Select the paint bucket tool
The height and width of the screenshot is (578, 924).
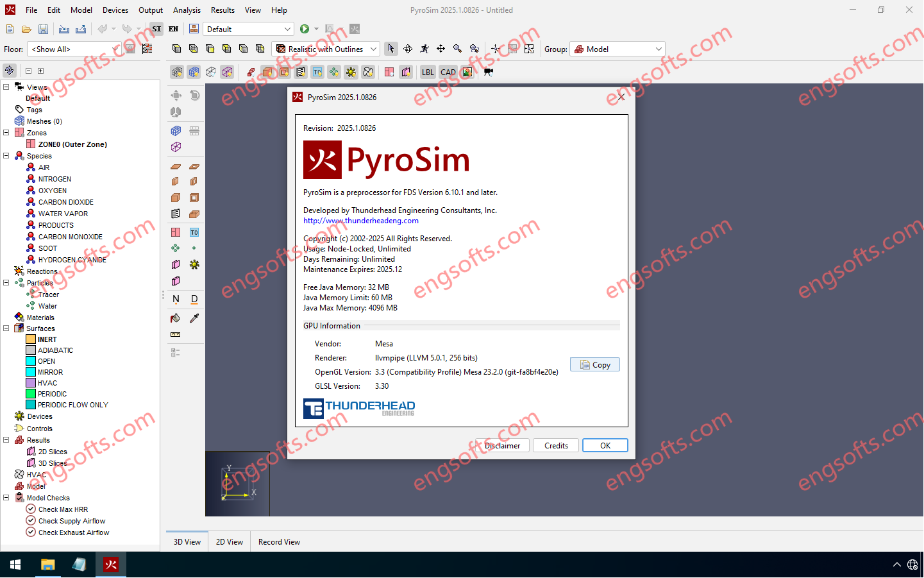click(x=176, y=318)
